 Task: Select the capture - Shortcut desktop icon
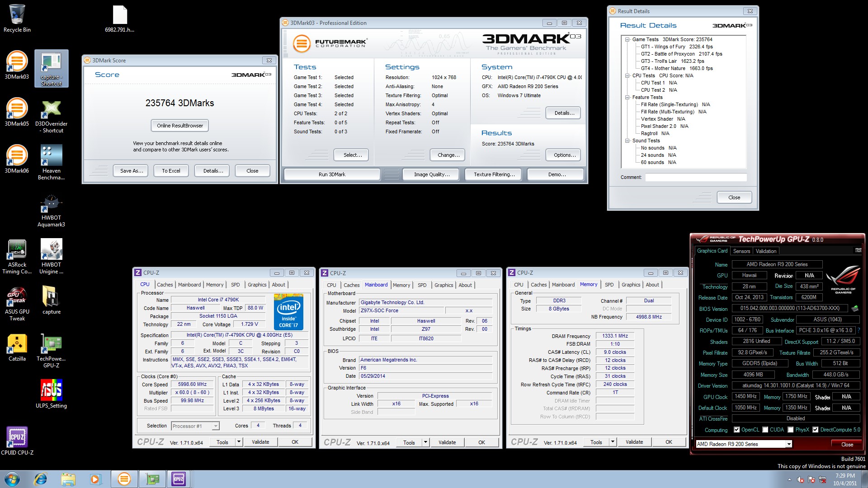click(51, 69)
